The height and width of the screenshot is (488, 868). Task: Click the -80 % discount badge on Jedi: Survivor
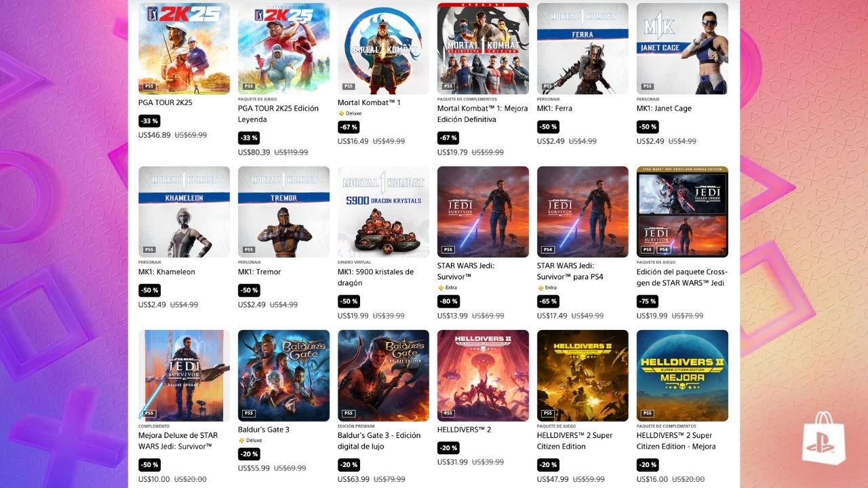pyautogui.click(x=448, y=301)
